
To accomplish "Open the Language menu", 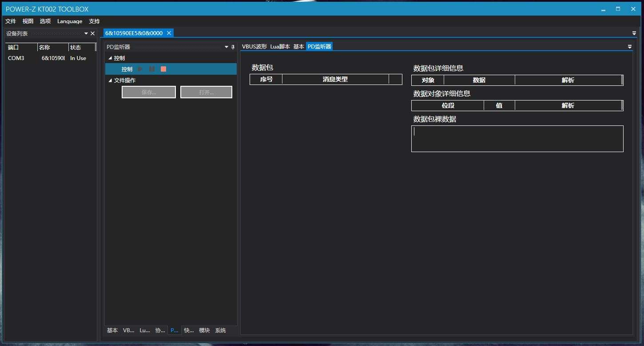I will click(70, 21).
